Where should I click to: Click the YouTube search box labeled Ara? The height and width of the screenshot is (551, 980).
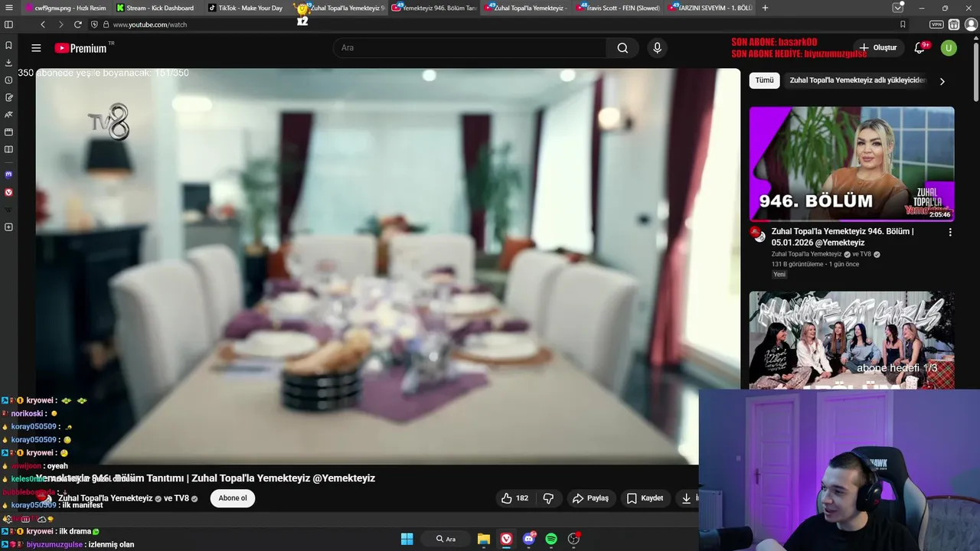(469, 47)
